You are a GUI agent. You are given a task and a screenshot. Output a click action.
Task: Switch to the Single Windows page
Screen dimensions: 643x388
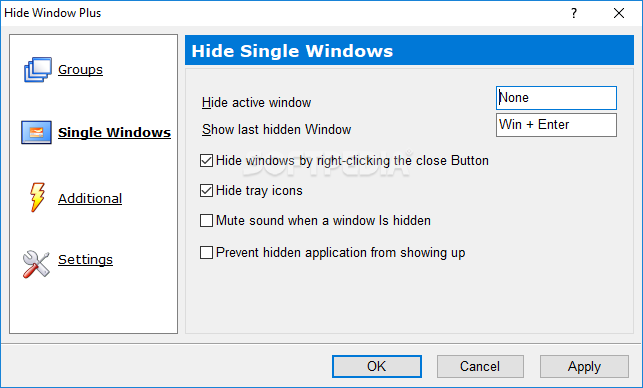114,132
